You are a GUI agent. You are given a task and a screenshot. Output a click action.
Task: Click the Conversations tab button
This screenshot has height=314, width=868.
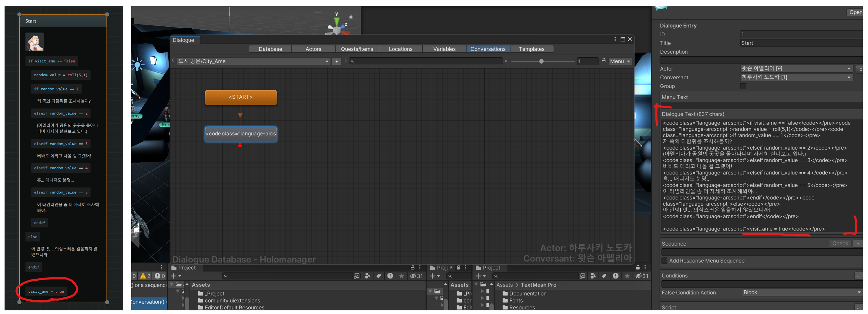488,49
